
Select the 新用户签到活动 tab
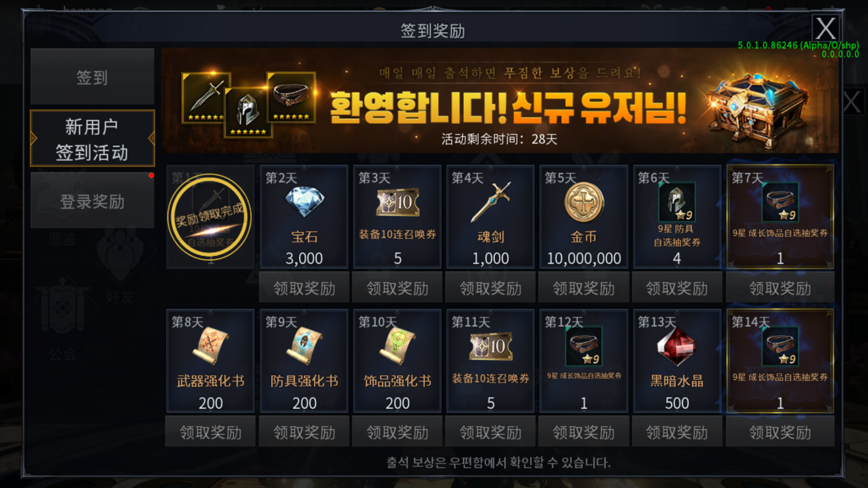coord(92,139)
